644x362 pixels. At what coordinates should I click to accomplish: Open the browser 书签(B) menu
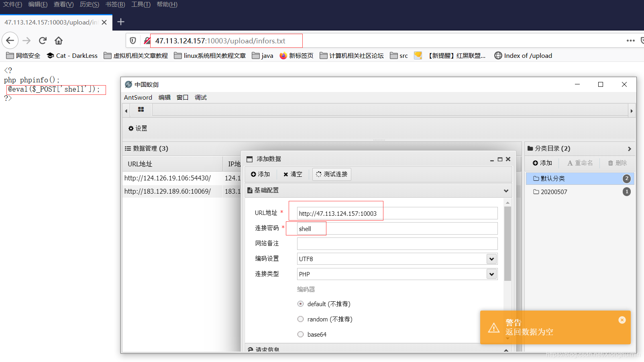click(x=115, y=4)
